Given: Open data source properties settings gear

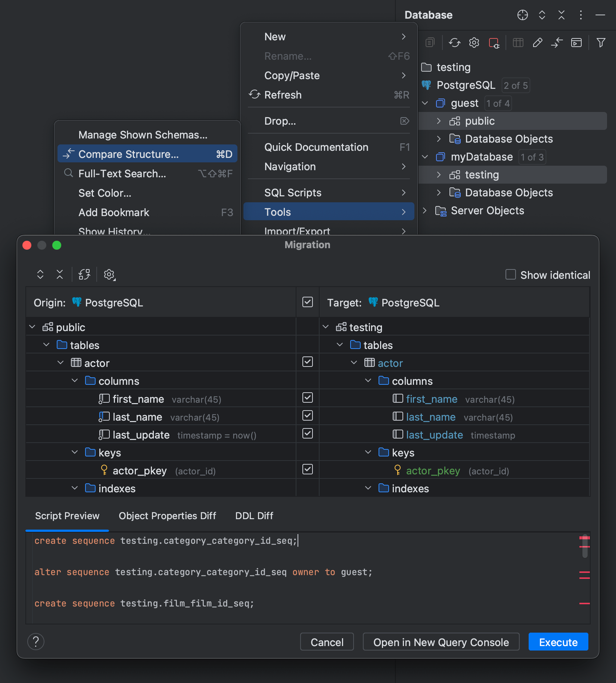Looking at the screenshot, I should (x=474, y=43).
